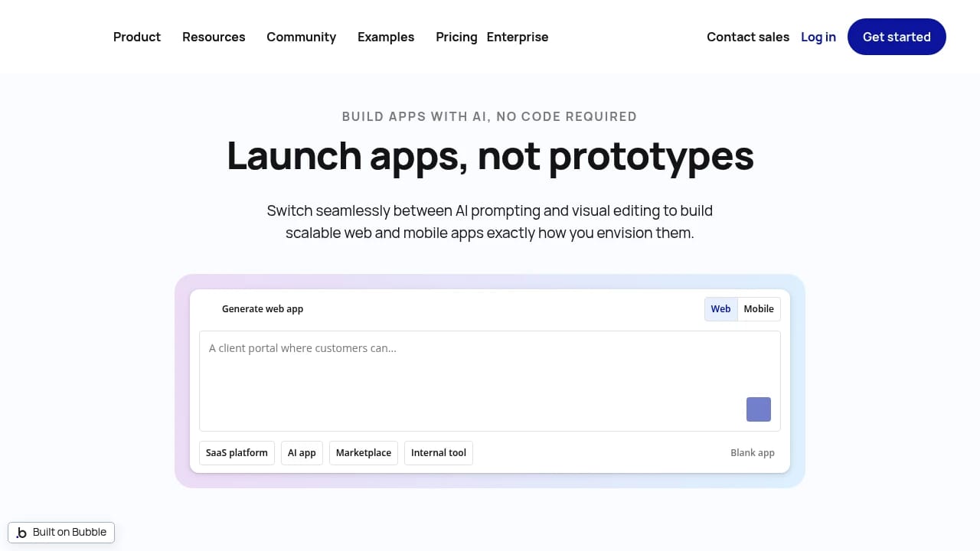Image resolution: width=980 pixels, height=551 pixels.
Task: Open the Resources menu
Action: coord(214,37)
